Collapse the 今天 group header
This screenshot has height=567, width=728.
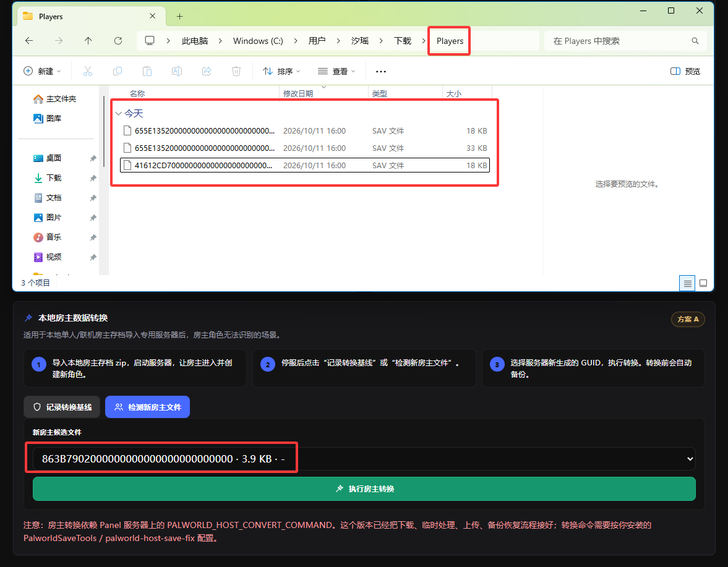click(x=118, y=114)
